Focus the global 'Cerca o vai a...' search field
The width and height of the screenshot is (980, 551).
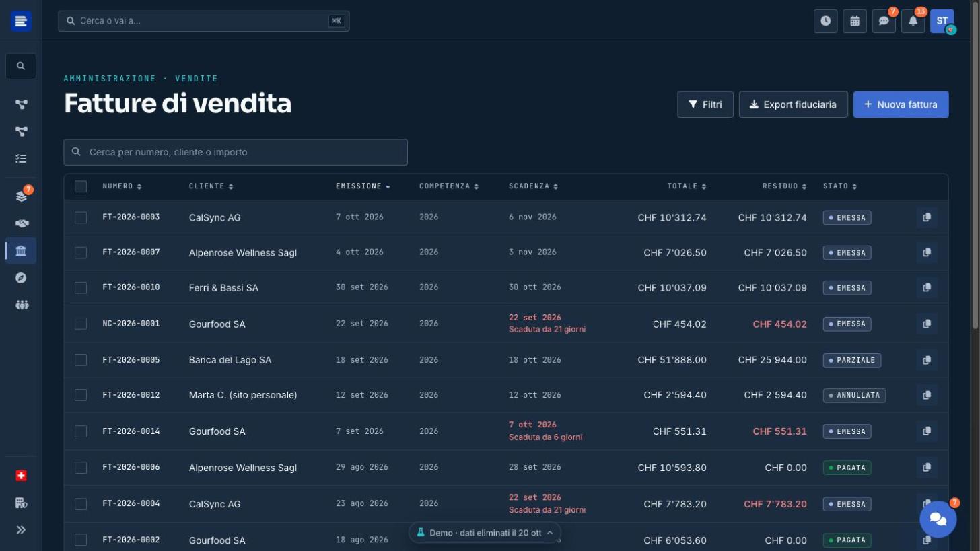pos(204,21)
